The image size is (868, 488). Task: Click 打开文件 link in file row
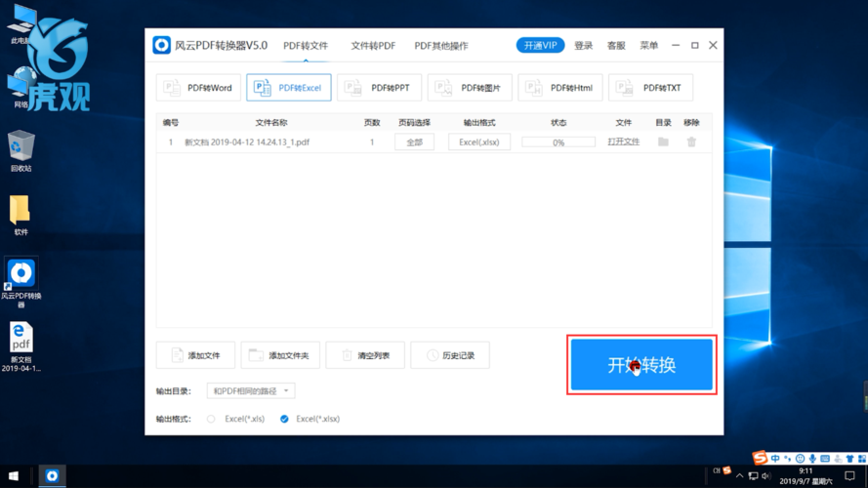click(623, 142)
